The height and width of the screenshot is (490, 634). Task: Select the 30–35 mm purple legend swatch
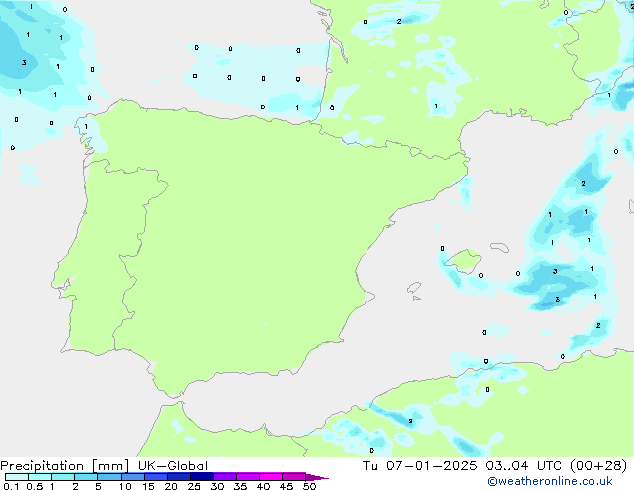click(224, 477)
